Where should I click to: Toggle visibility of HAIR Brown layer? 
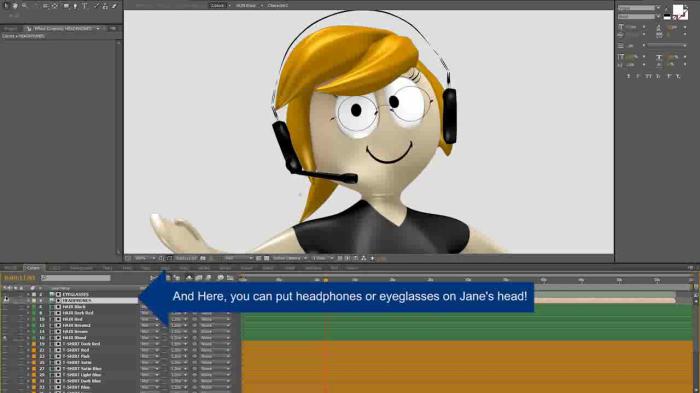(6, 332)
